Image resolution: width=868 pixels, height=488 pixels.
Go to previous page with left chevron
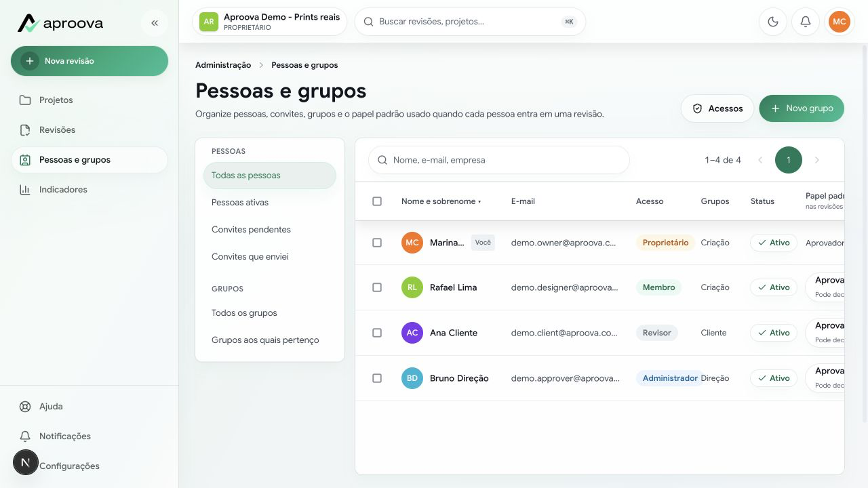coord(760,160)
